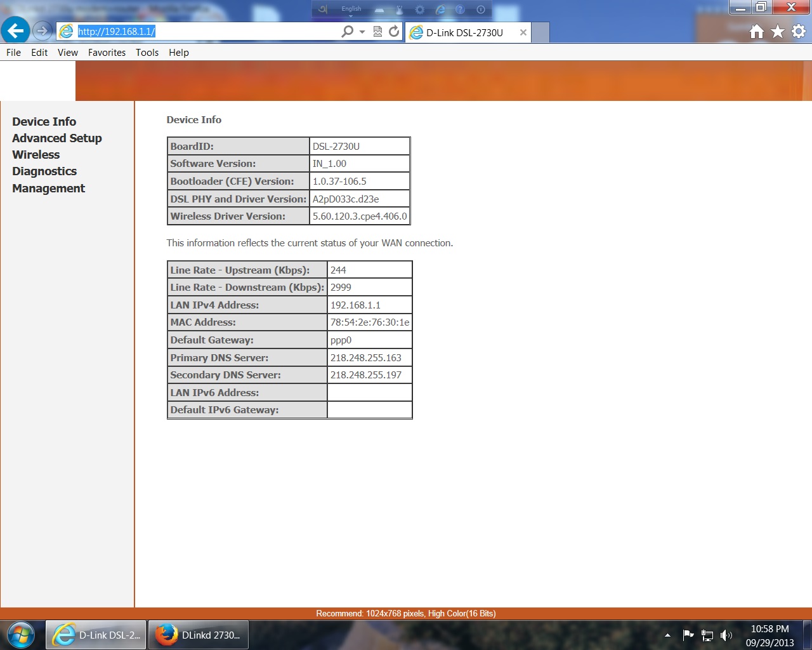This screenshot has height=650, width=812.
Task: Click the Default Gateway value ppp0
Action: [x=341, y=340]
